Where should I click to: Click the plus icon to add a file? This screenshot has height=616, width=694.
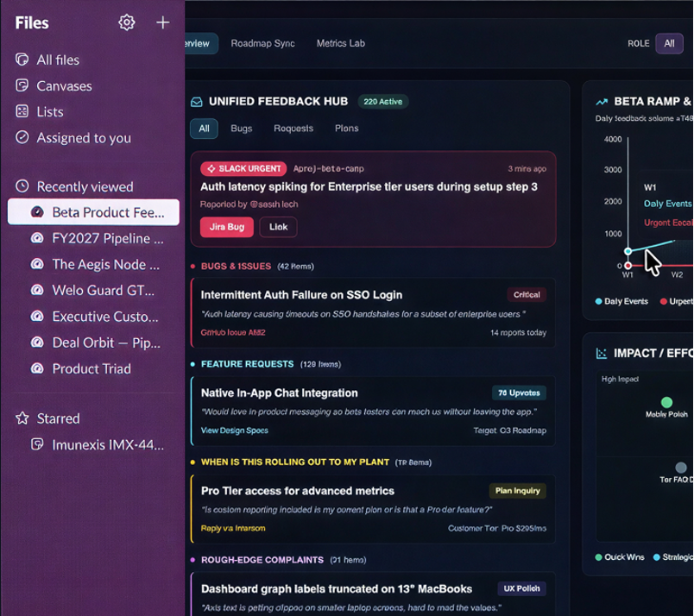point(163,22)
